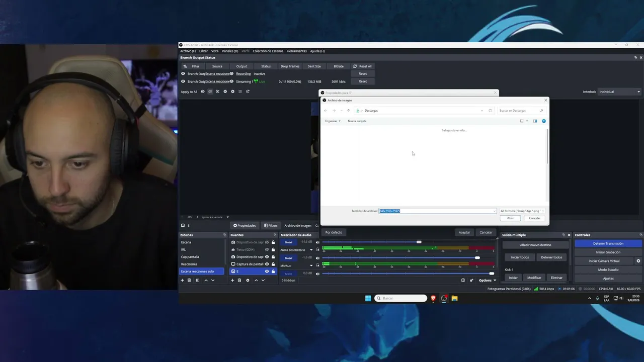This screenshot has height=362, width=644.
Task: Open source properties gear in Fuentes toolbar
Action: (248, 280)
